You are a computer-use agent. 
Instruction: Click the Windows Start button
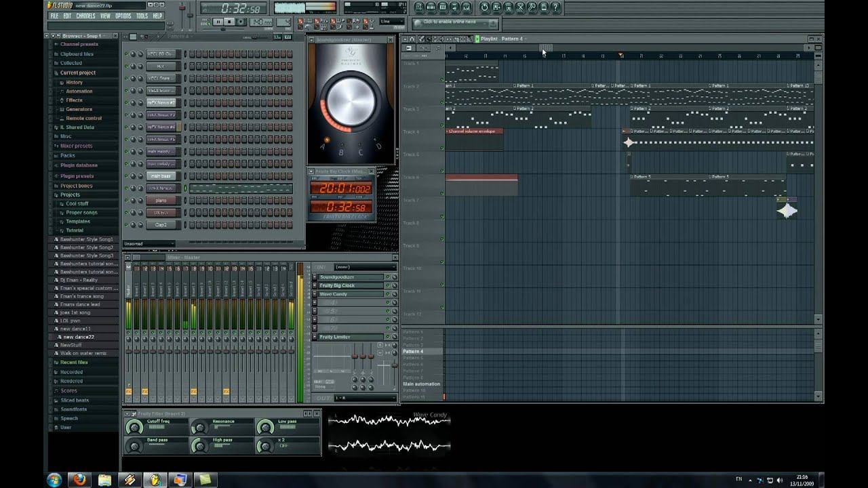54,480
